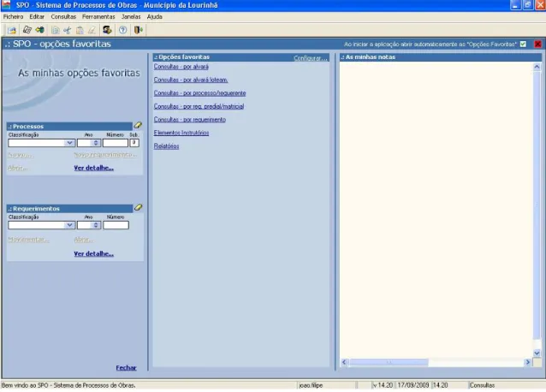Minimize the SPO application window
This screenshot has width=546, height=392.
pyautogui.click(x=515, y=5)
